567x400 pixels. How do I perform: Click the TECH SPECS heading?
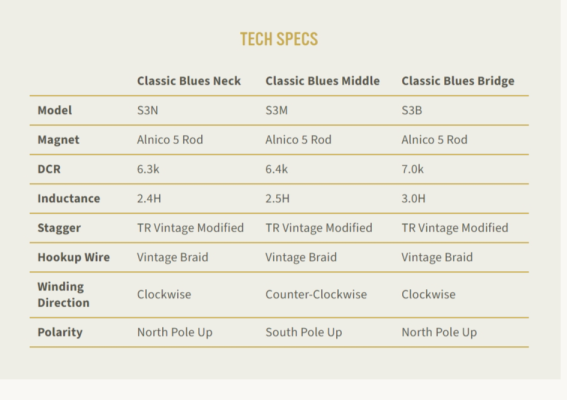click(279, 39)
